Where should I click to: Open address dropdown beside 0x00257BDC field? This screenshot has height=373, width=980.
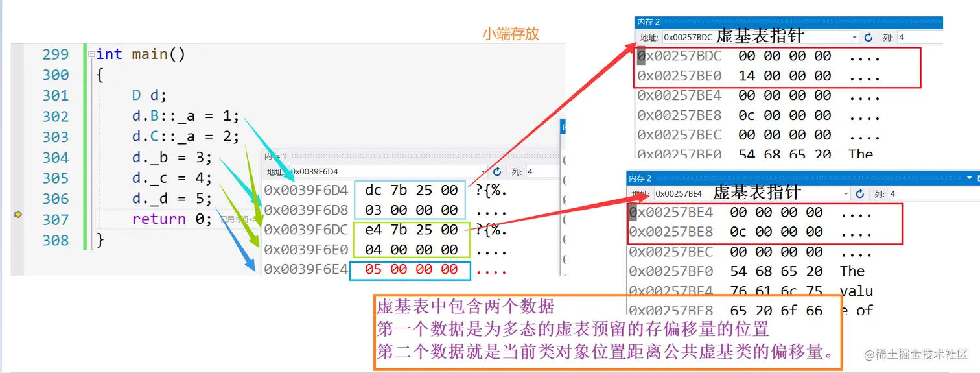tap(855, 38)
